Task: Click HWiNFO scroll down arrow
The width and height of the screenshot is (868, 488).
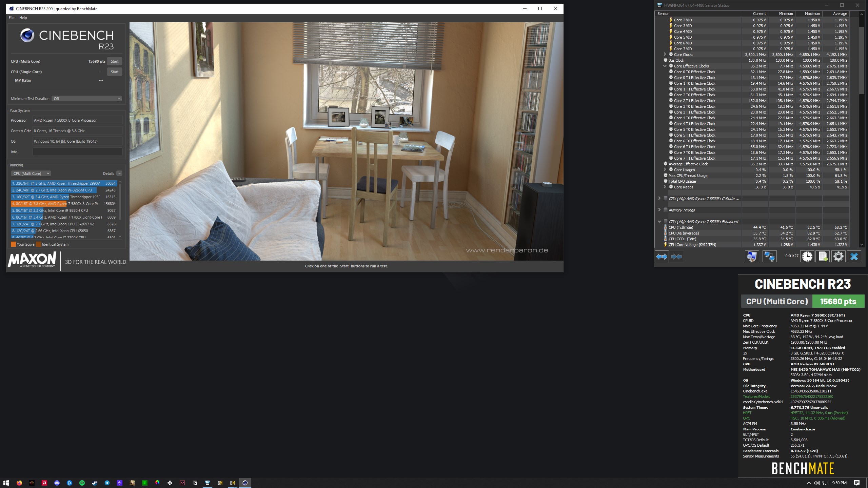Action: pyautogui.click(x=862, y=245)
